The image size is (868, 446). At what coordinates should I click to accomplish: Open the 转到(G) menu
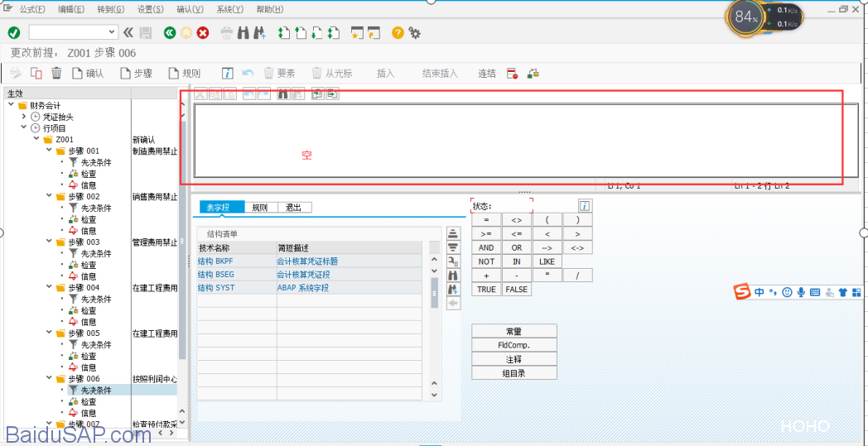[111, 9]
